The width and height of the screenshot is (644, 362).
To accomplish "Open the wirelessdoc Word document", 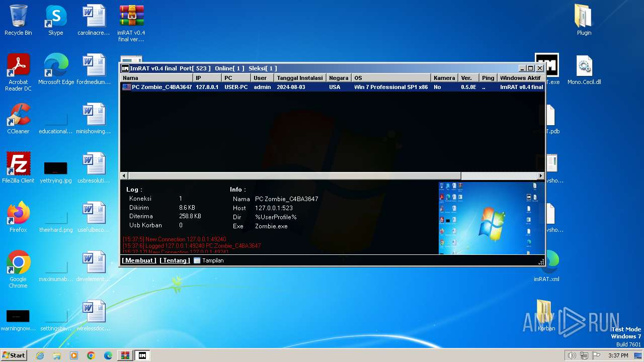I will coord(94,316).
